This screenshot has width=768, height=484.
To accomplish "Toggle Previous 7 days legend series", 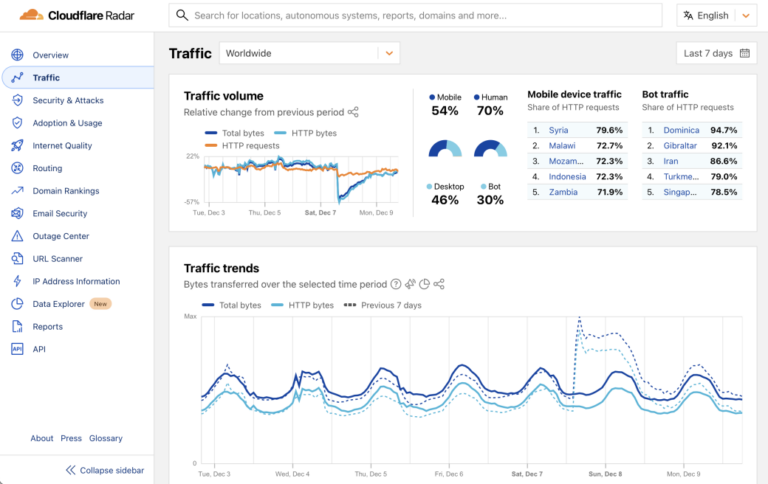I will point(383,305).
